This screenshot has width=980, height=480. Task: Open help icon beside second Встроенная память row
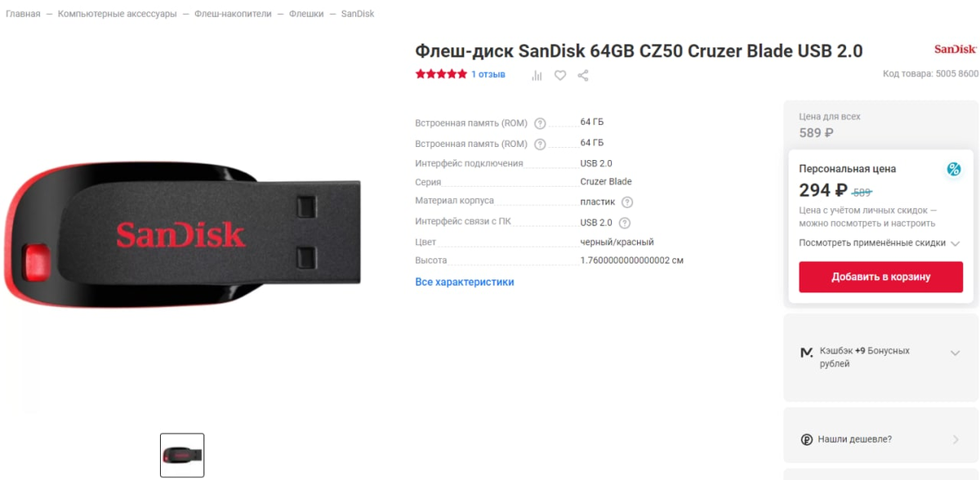[x=540, y=144]
